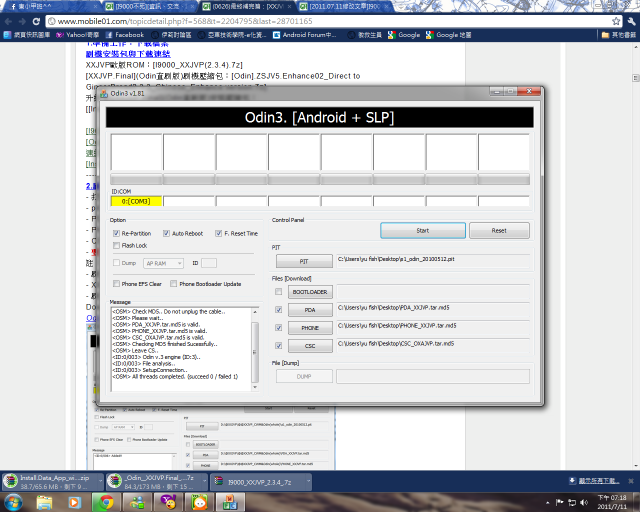Uncheck the PHONE file checkbox

pos(278,328)
